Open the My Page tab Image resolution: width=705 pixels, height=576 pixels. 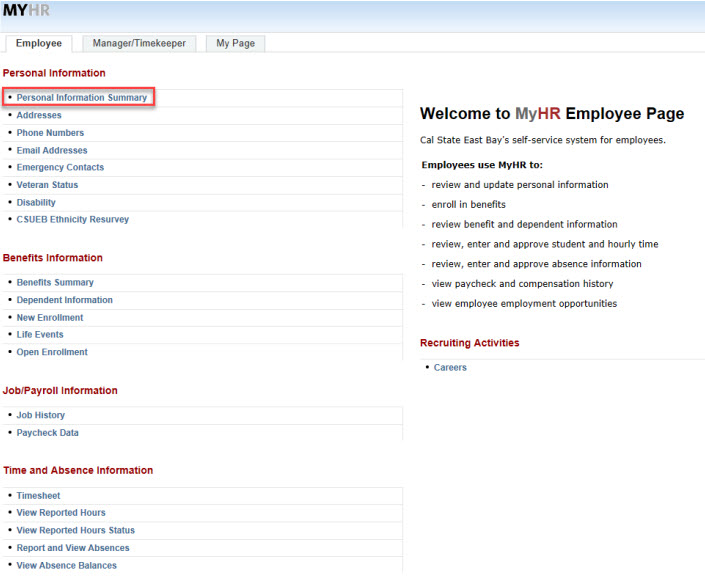point(235,43)
